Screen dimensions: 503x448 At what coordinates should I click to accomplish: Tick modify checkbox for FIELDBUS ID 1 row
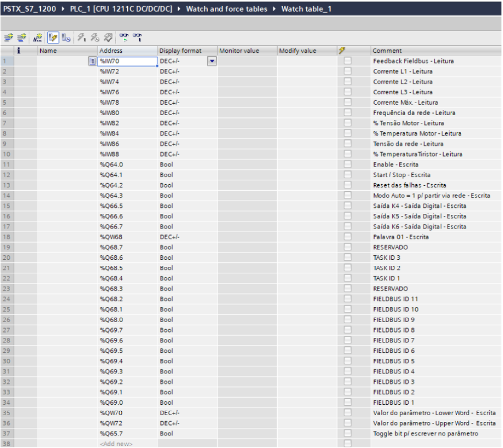click(x=348, y=402)
